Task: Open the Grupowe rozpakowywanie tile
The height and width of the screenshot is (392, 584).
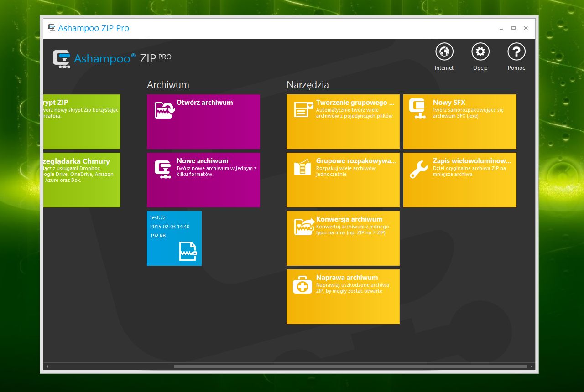Action: tap(343, 180)
